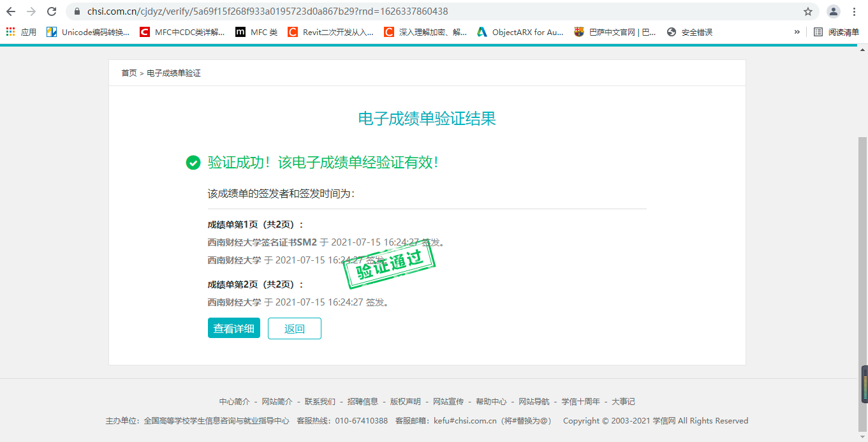
Task: Reload the current page
Action: click(52, 11)
